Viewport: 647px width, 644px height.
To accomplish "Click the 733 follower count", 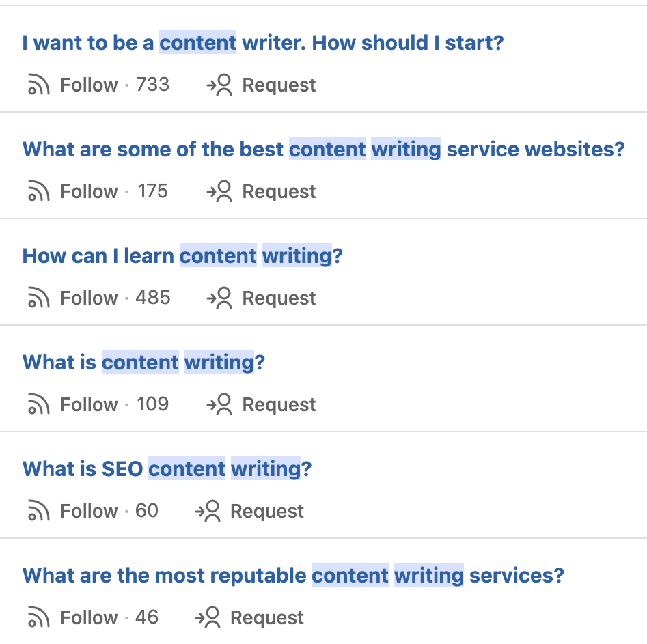I will click(x=152, y=85).
